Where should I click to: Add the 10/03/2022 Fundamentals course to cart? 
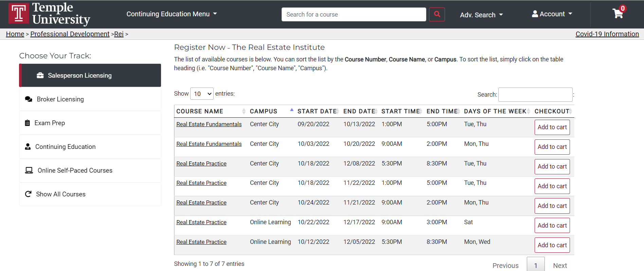pos(552,147)
